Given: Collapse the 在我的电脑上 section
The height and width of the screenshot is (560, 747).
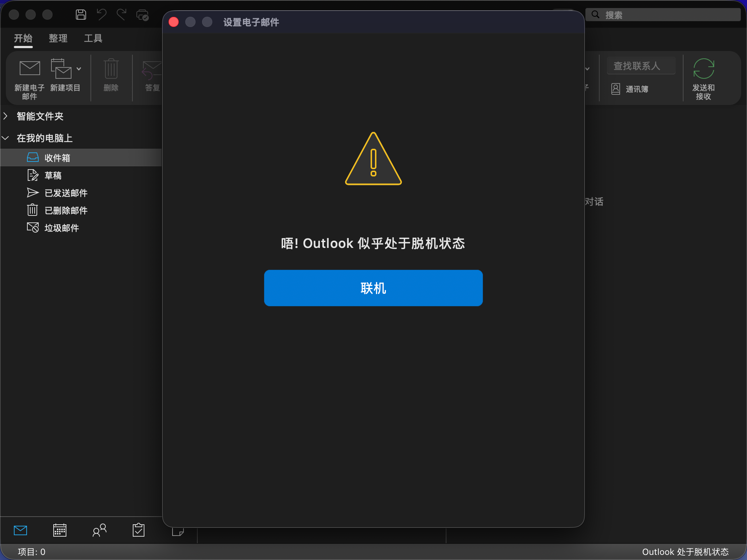Looking at the screenshot, I should [x=6, y=138].
